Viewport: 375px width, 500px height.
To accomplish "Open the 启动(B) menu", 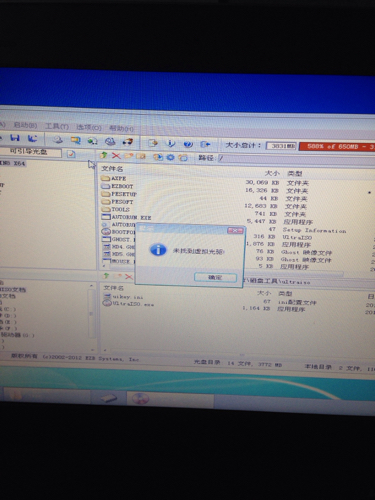I will click(x=25, y=125).
